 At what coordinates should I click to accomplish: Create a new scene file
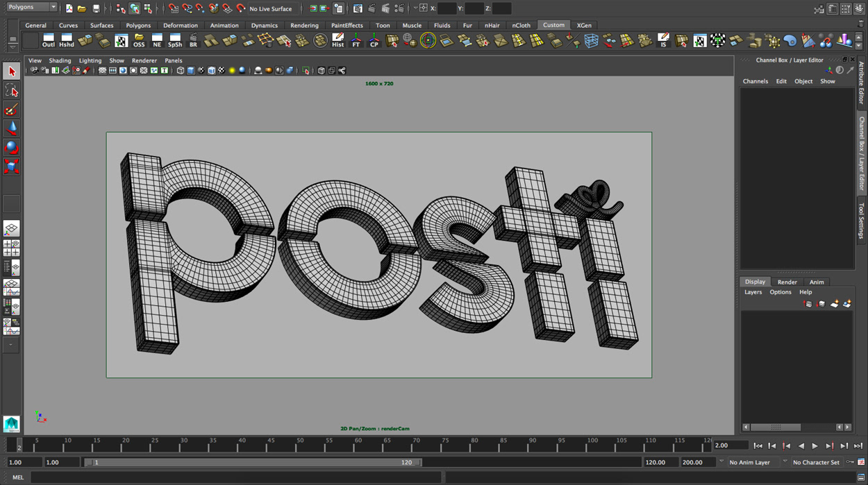(x=69, y=8)
